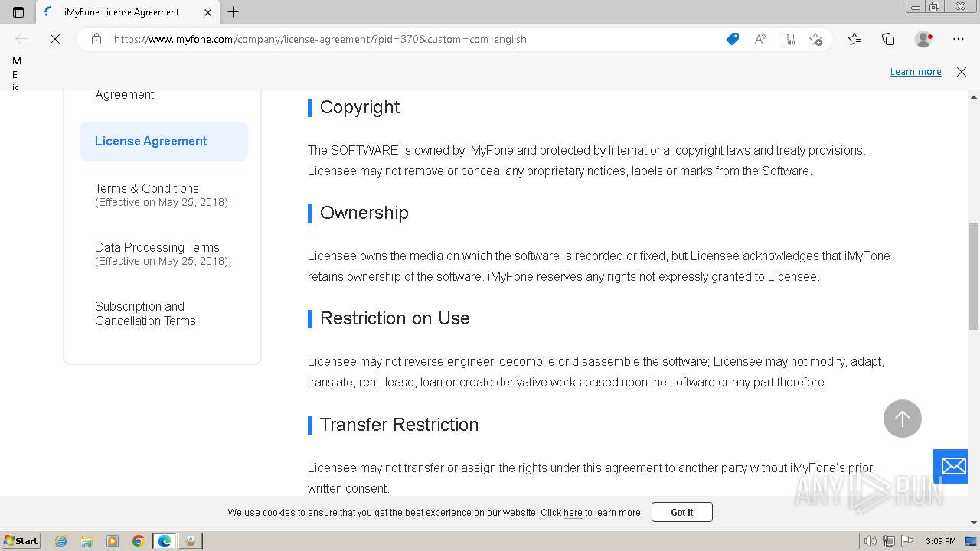
Task: Accept cookies with Got it
Action: pos(682,512)
